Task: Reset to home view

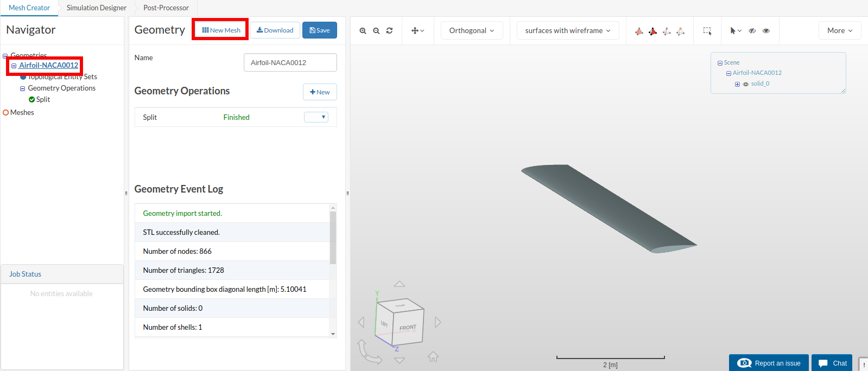Action: coord(433,356)
